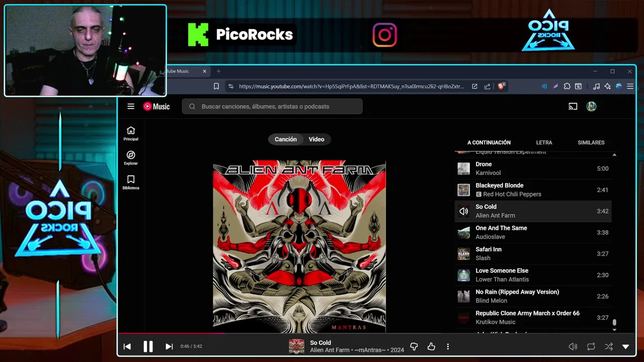
Task: Skip to the previous track
Action: pyautogui.click(x=127, y=346)
